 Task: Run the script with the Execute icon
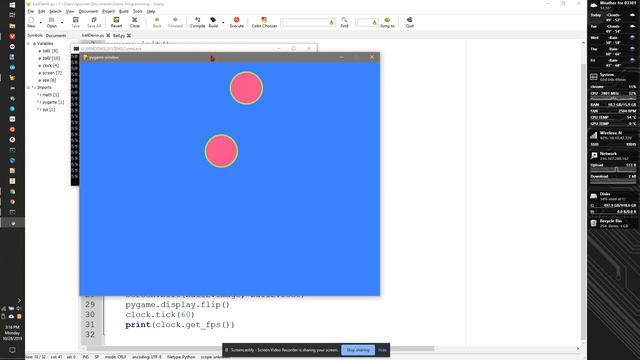tap(236, 20)
